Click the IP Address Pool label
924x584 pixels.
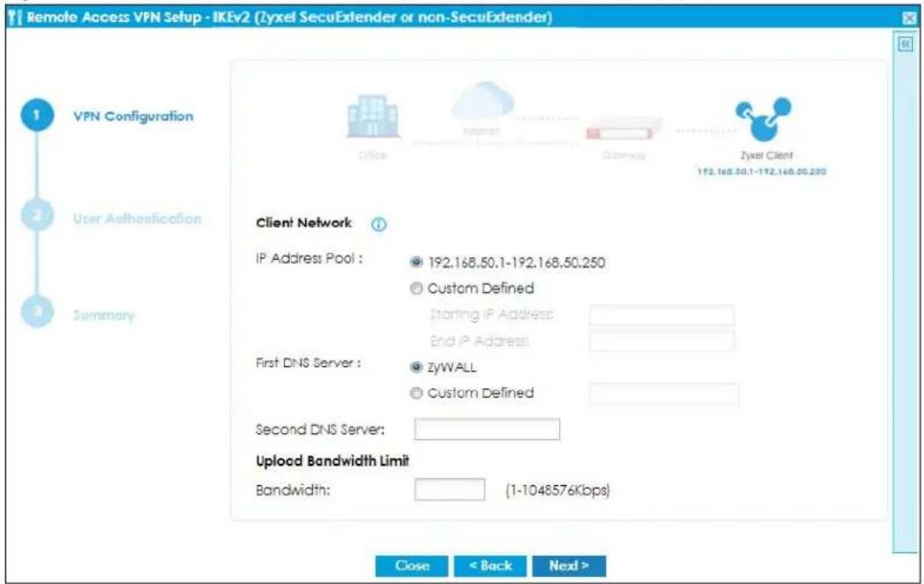click(x=309, y=259)
